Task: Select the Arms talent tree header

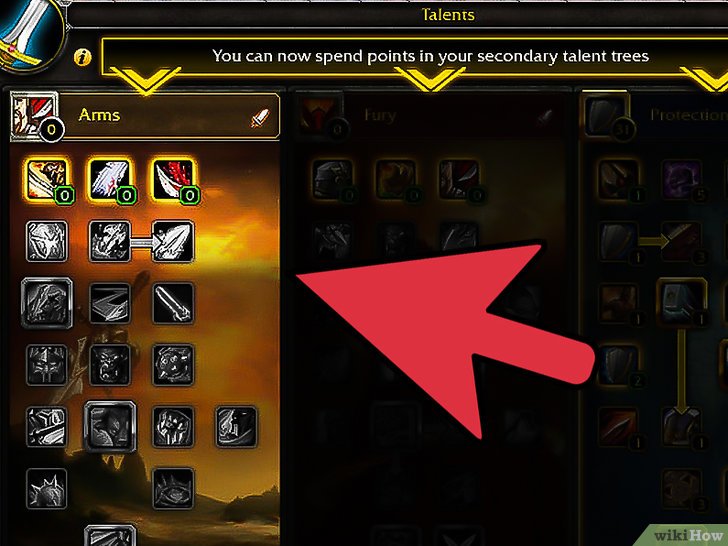Action: click(145, 116)
